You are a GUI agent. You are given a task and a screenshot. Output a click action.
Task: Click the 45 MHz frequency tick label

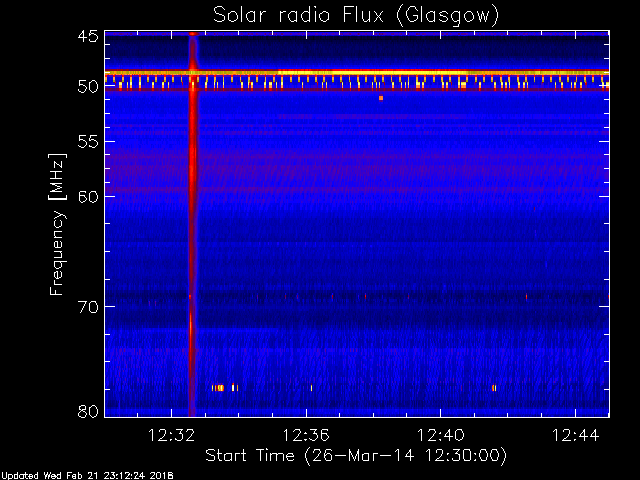(x=88, y=36)
